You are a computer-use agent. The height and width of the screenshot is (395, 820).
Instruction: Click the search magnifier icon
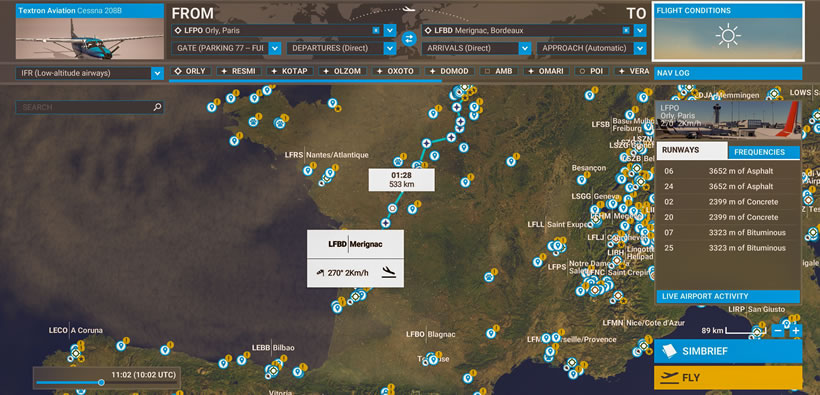pyautogui.click(x=157, y=107)
